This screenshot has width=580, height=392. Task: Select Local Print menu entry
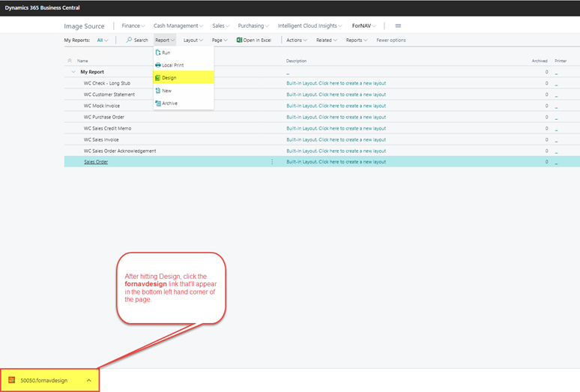184,65
